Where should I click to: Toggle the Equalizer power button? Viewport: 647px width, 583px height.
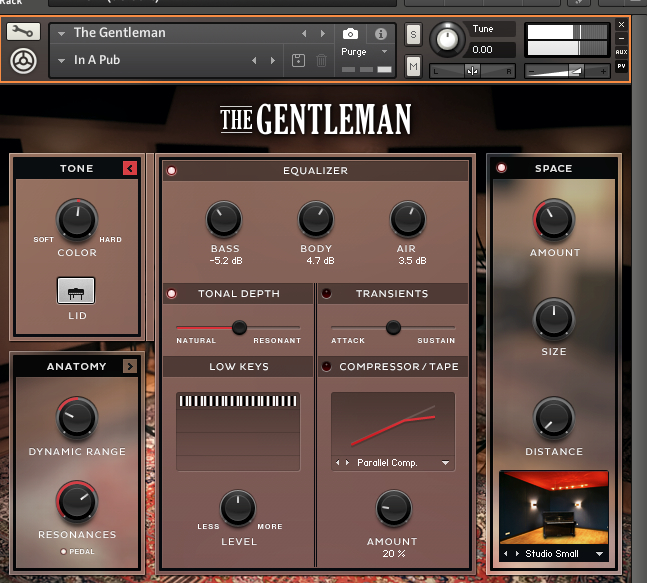(172, 171)
